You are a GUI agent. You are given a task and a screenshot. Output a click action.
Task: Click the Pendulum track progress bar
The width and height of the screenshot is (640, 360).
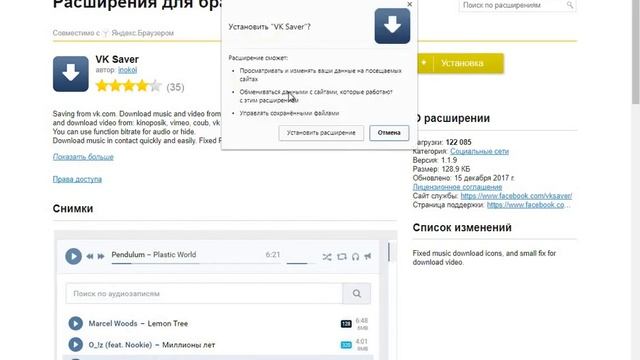pos(196,264)
